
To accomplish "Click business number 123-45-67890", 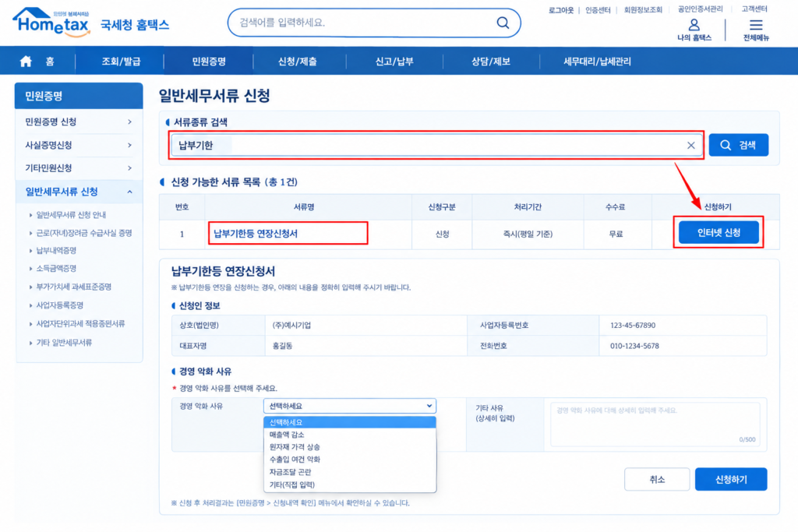I will click(x=633, y=326).
